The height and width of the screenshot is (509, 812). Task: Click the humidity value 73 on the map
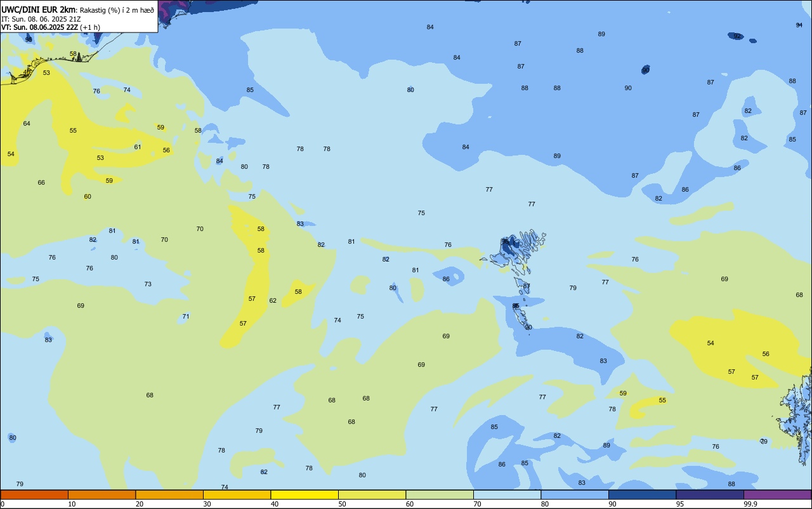[x=148, y=284]
